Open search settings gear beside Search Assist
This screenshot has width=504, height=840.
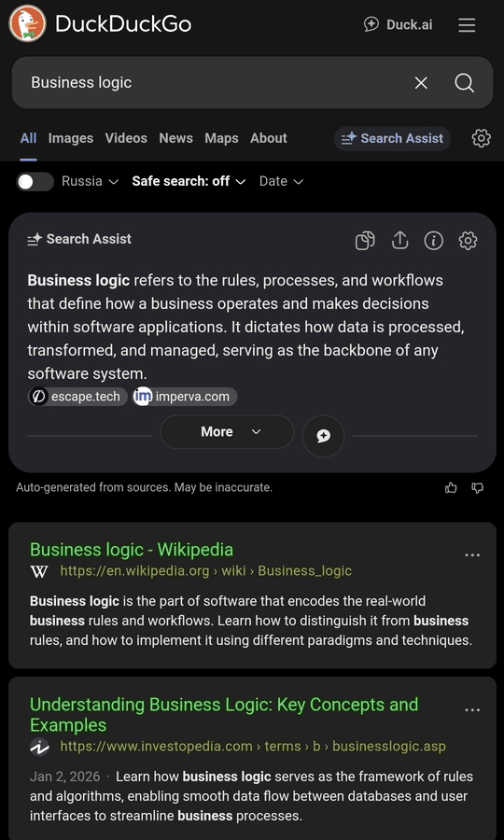pyautogui.click(x=481, y=138)
